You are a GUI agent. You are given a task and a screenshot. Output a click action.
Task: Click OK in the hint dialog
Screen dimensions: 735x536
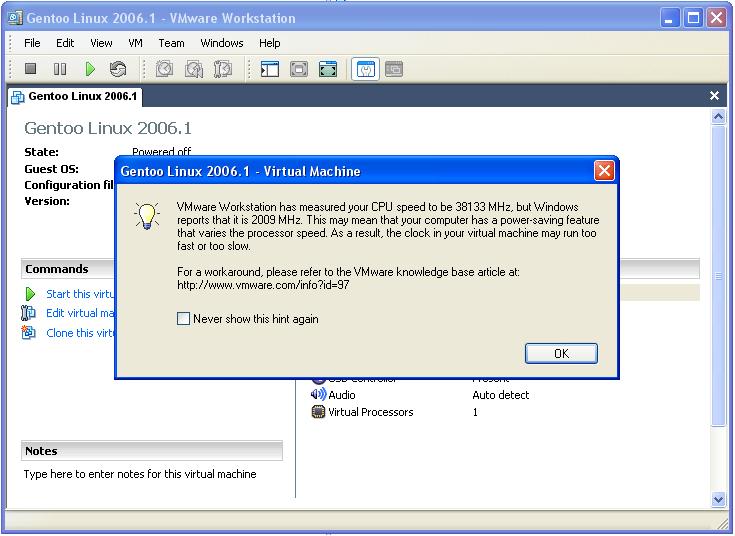[x=561, y=353]
